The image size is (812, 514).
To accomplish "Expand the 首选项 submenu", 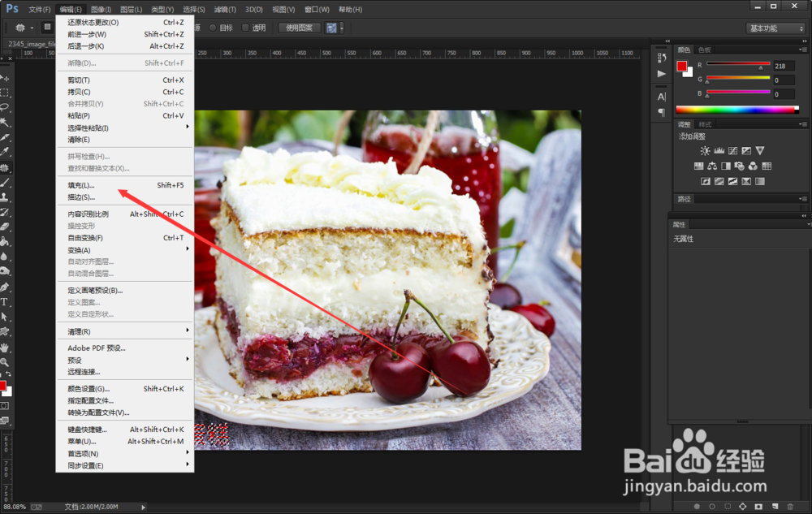I will pos(125,453).
